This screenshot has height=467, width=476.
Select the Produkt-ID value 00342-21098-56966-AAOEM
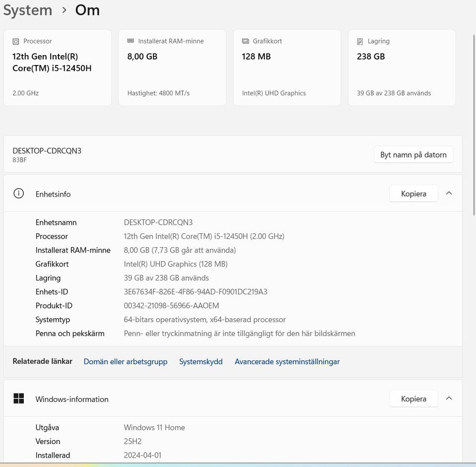click(171, 306)
